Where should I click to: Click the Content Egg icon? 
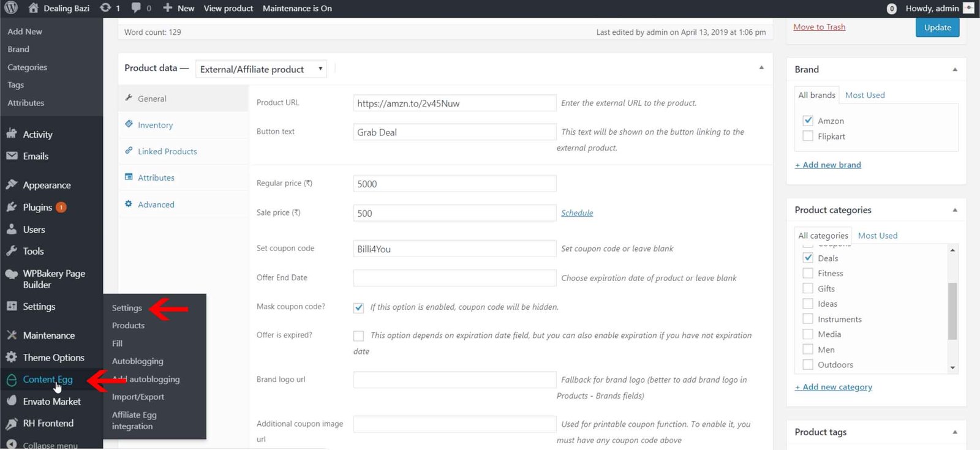12,380
